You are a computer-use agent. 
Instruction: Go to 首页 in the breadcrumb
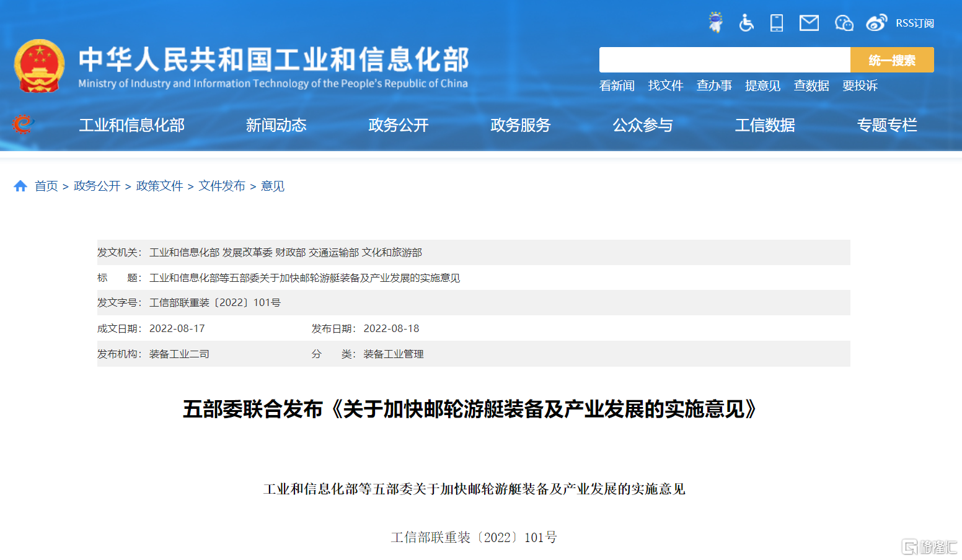46,186
